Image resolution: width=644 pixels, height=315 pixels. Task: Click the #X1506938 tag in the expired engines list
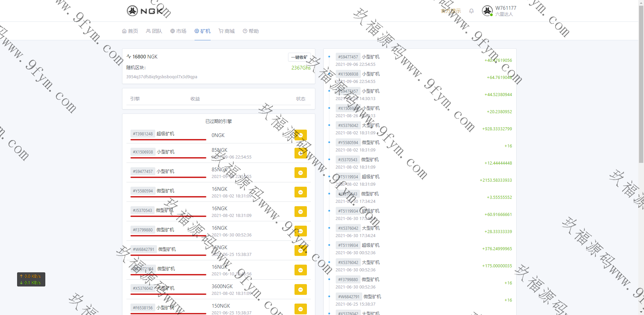(x=143, y=152)
